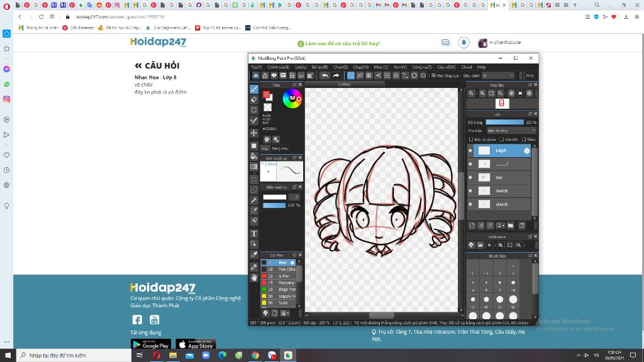This screenshot has height=362, width=644.
Task: Hide the bottom sketch layer
Action: pos(470,204)
